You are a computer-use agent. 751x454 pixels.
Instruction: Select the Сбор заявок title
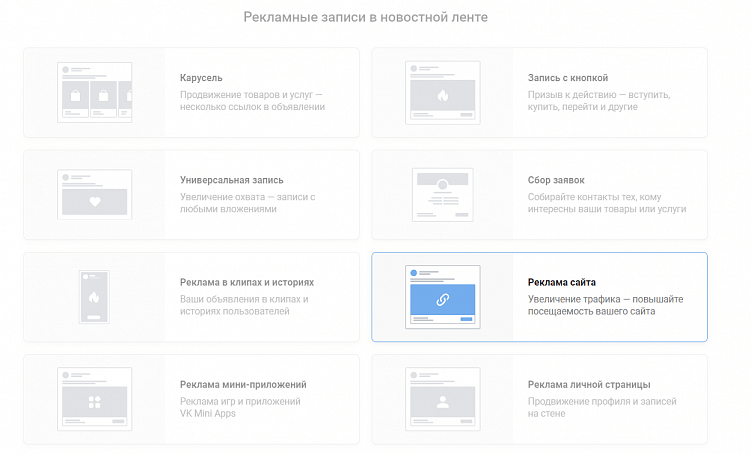click(556, 180)
